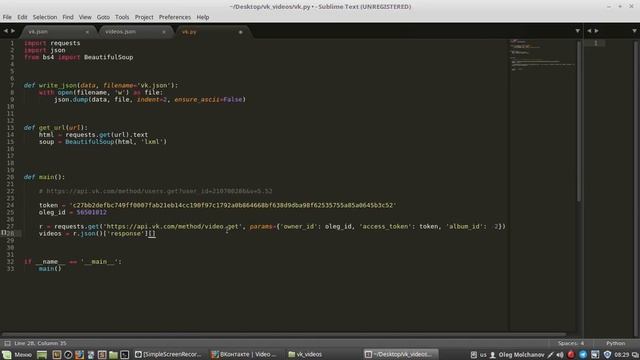Place cursor on line 28 videos assignment
The width and height of the screenshot is (640, 360).
(97, 233)
